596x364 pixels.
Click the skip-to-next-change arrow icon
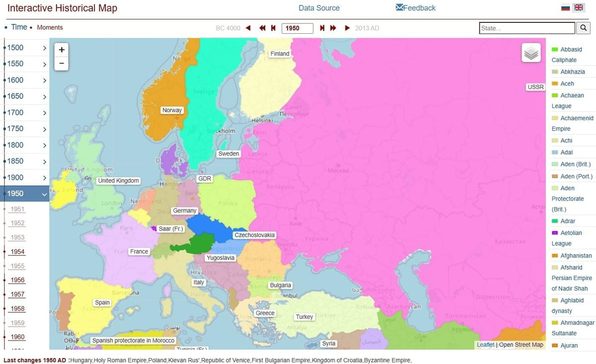coord(322,28)
